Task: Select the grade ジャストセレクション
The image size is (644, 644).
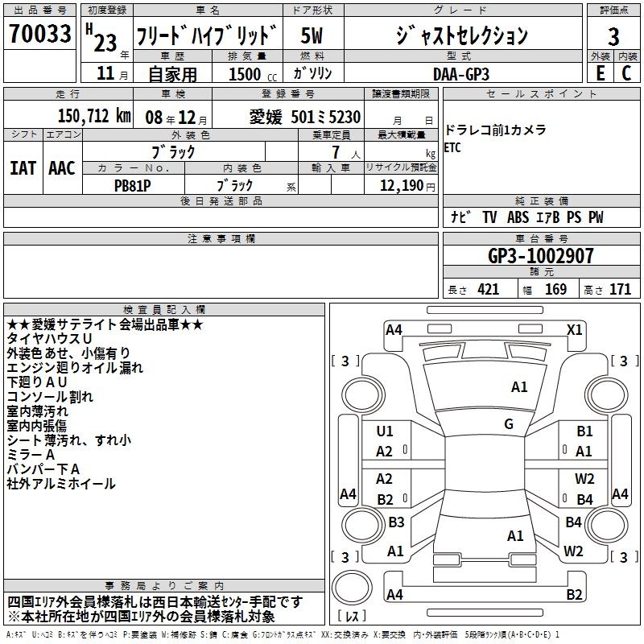Action: [462, 35]
